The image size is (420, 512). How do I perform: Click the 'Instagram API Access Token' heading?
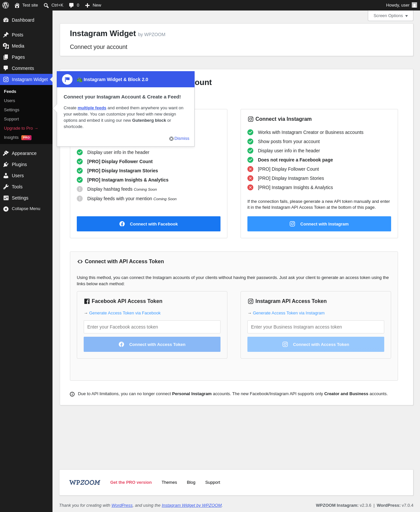291,301
